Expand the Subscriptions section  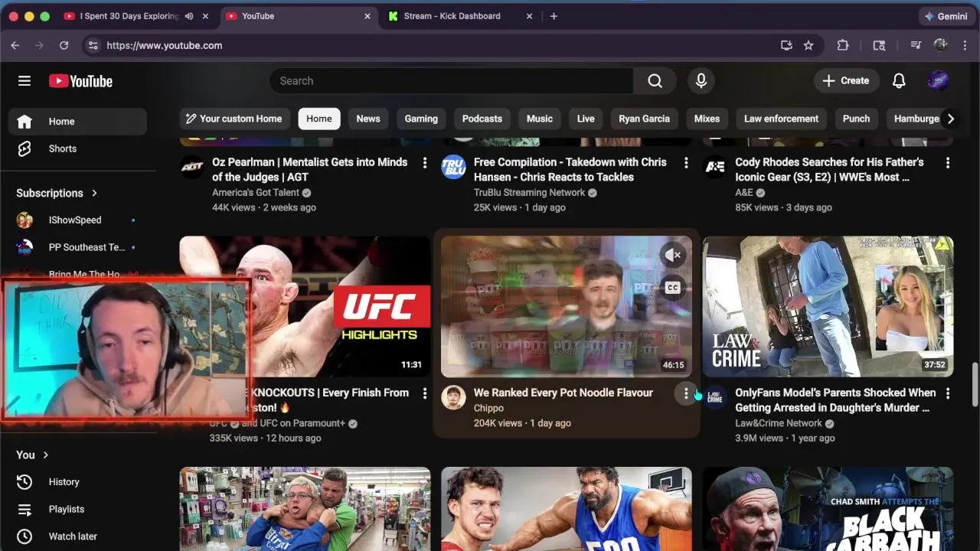pos(57,194)
